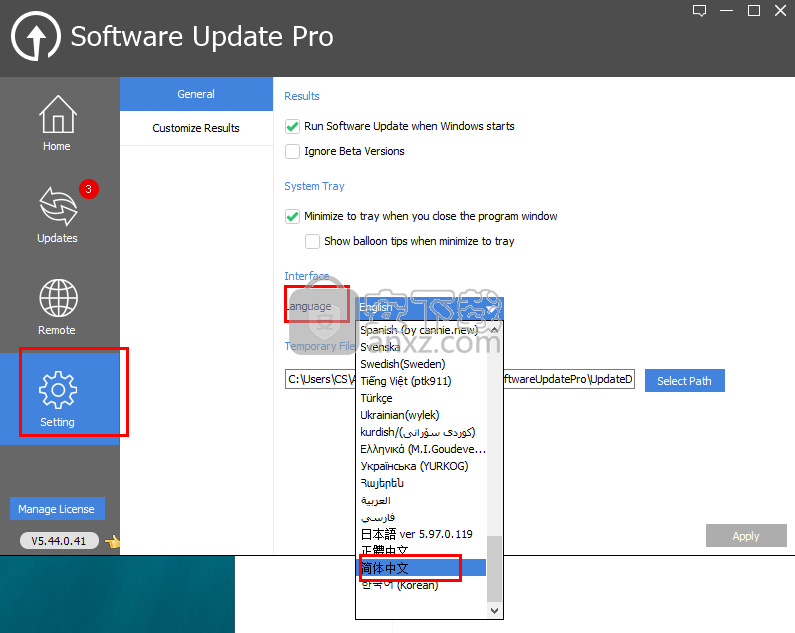
Task: Minimize the Software Update Pro window
Action: 727,11
